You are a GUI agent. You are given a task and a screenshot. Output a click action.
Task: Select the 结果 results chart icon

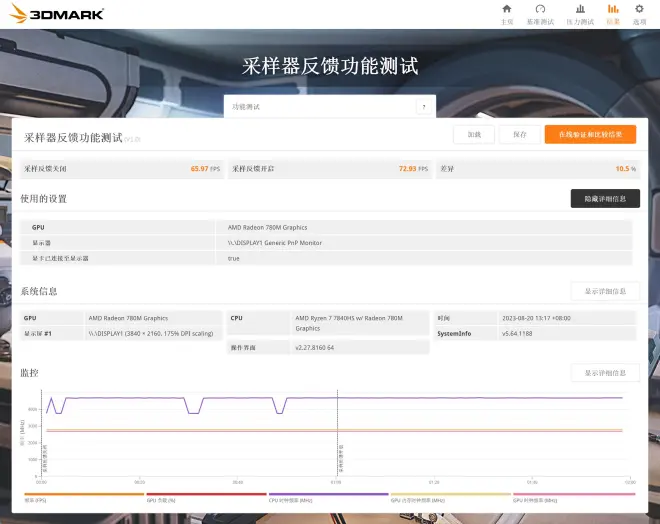(613, 13)
